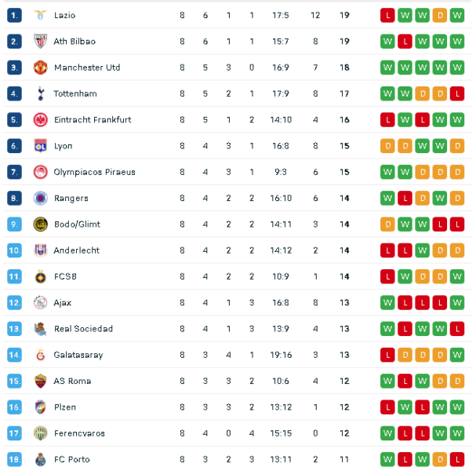476x471 pixels.
Task: Click Lyon's first draw form badge
Action: click(387, 146)
